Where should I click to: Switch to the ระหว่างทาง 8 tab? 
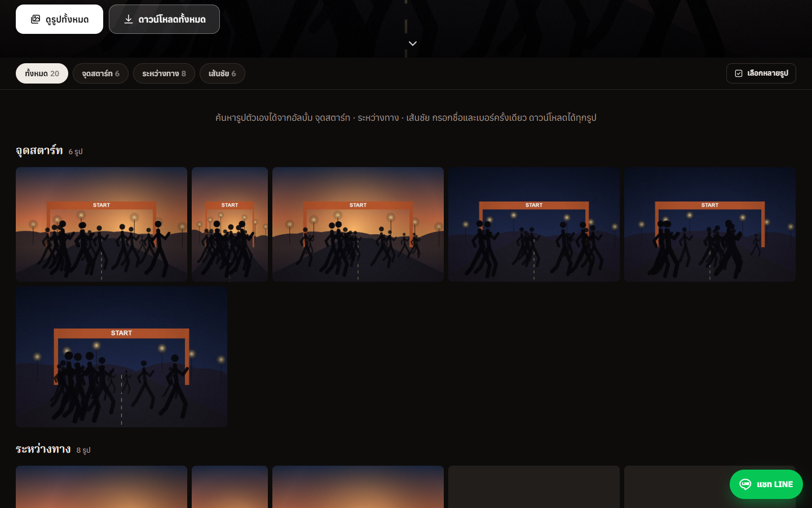[x=164, y=73]
